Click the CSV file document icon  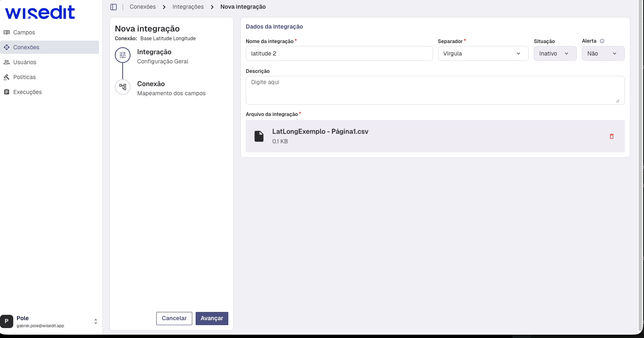click(259, 136)
